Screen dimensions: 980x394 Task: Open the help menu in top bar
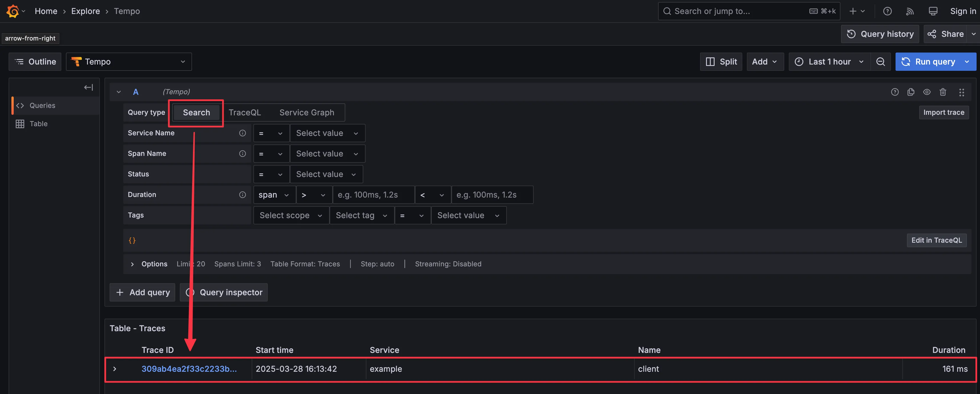click(x=888, y=11)
